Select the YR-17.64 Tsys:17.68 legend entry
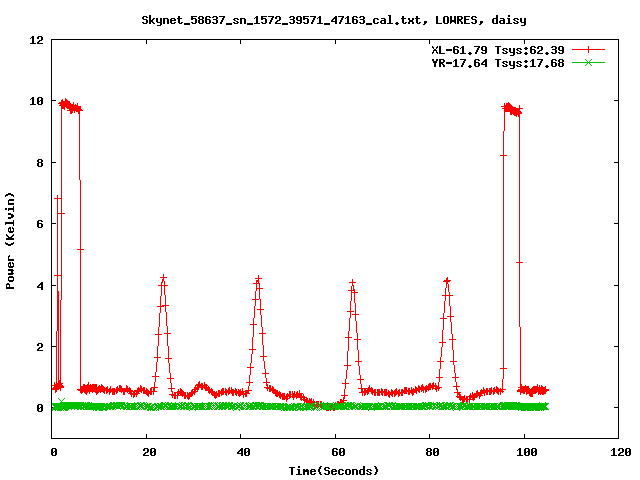640x480 pixels. [x=498, y=63]
